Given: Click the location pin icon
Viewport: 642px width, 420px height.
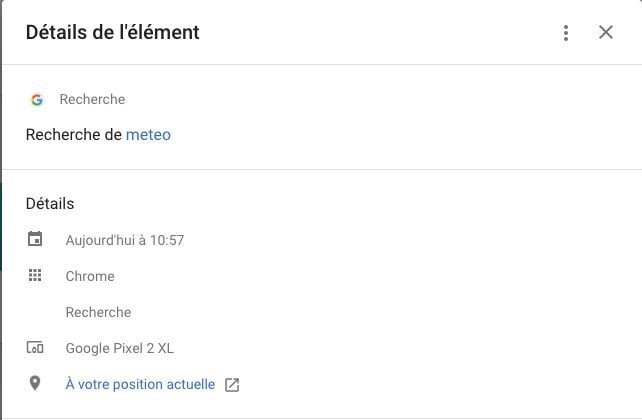Looking at the screenshot, I should (35, 384).
